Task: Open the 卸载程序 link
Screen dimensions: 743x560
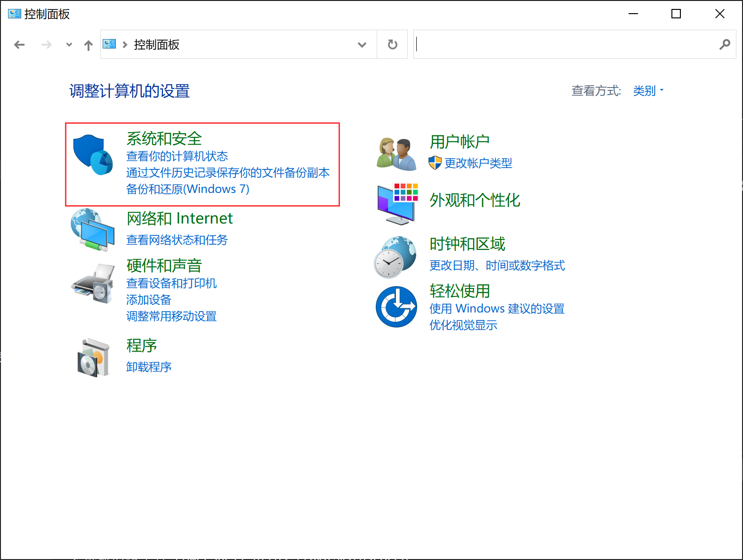Action: point(149,367)
